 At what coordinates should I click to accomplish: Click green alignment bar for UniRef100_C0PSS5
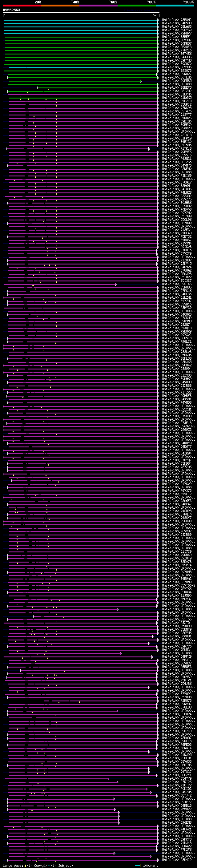click(x=75, y=81)
